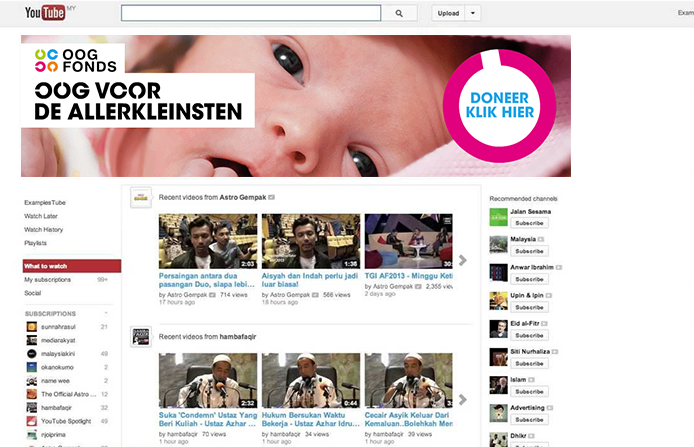Open Watch History
The image size is (694, 447).
pos(43,230)
